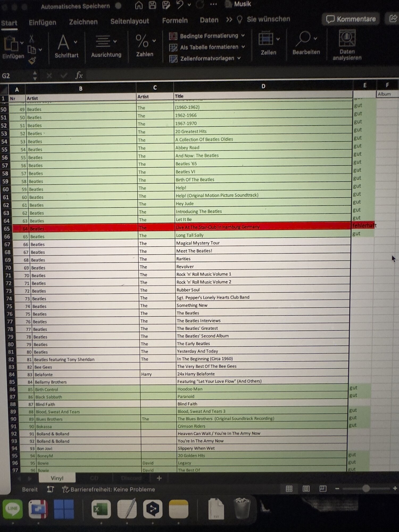Open the Ausrichtung alignment group
The image size is (399, 532).
106,46
